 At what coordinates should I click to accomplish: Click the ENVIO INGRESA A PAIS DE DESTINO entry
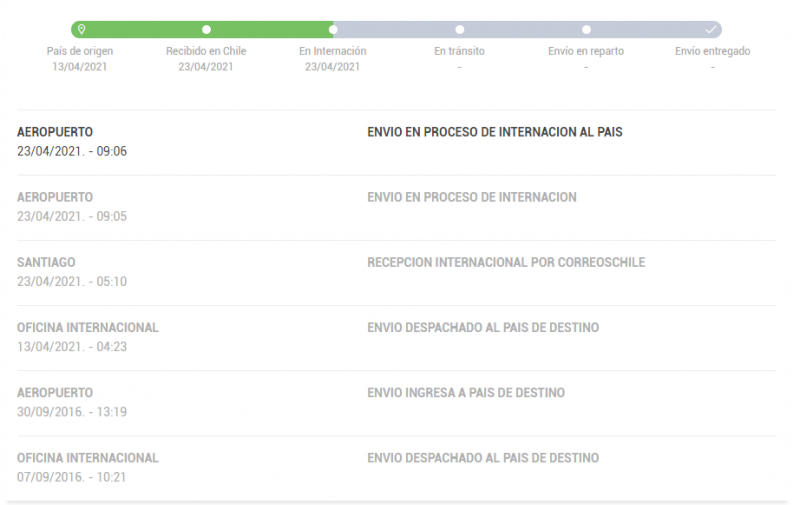(x=466, y=393)
